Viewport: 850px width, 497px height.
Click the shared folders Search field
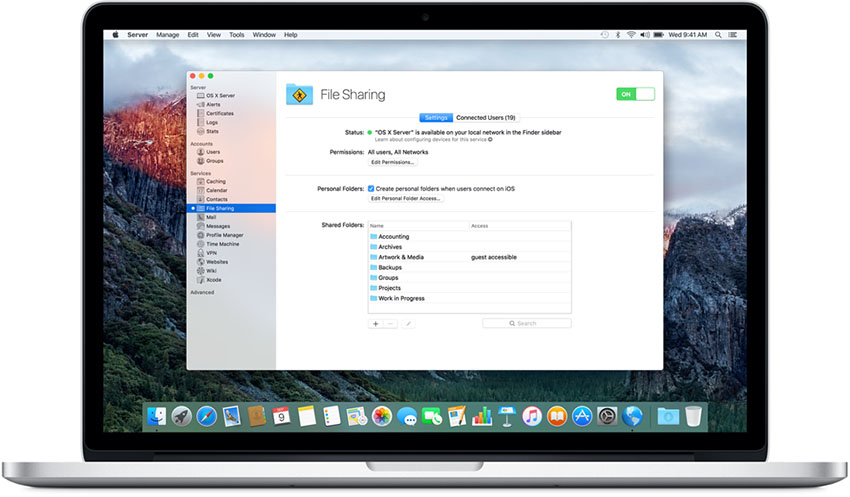coord(526,324)
